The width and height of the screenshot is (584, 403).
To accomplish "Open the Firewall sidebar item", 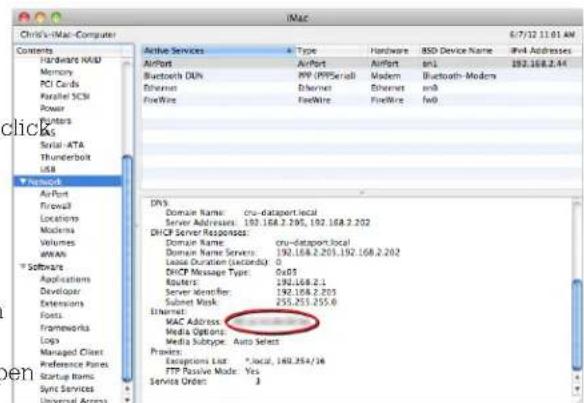I will 55,206.
